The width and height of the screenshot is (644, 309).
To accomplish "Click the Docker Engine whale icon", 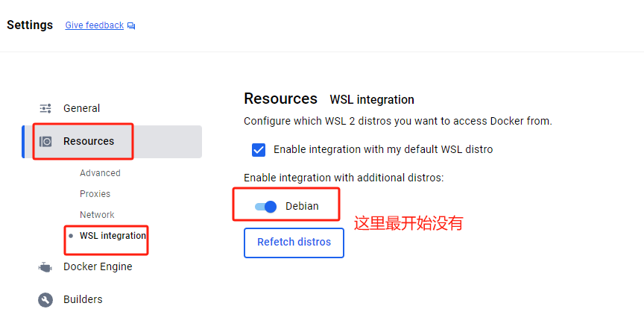I will point(45,266).
